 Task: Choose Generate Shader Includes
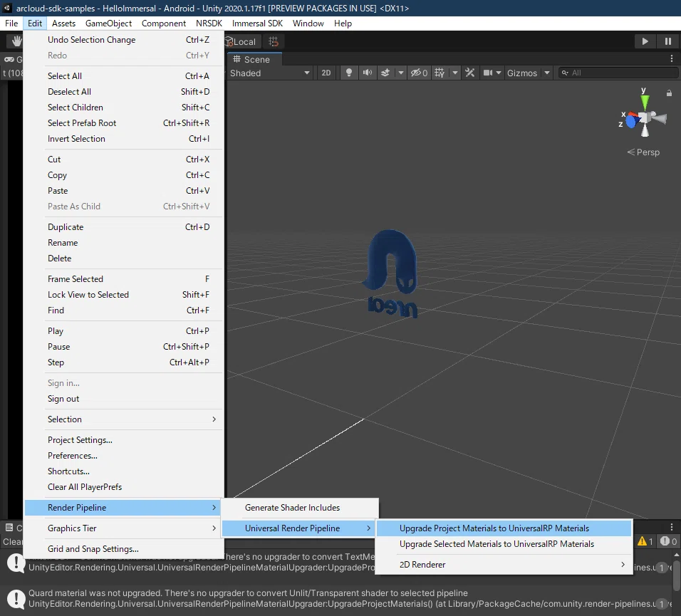coord(300,508)
